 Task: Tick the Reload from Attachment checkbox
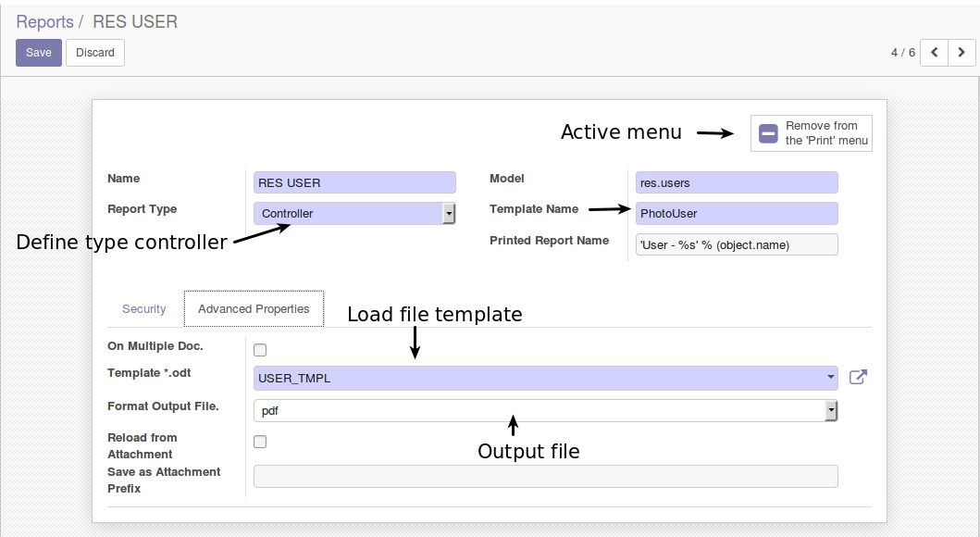[260, 442]
